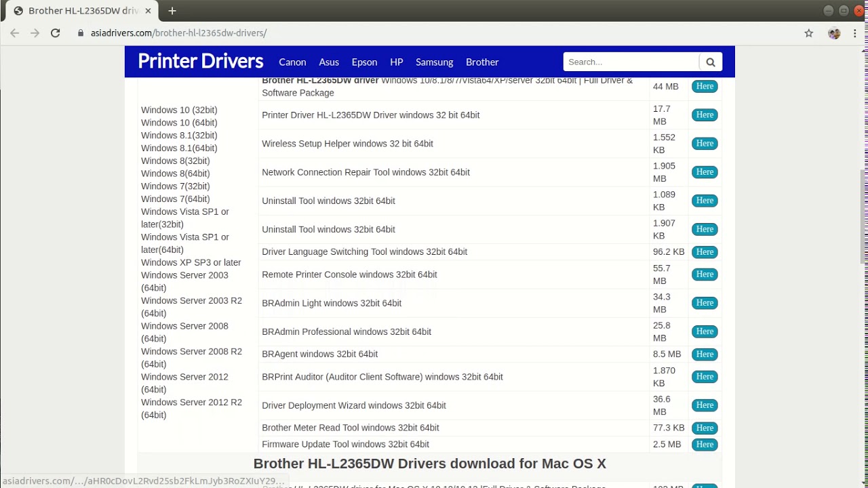Download the Wireless Setup Helper

tap(705, 143)
